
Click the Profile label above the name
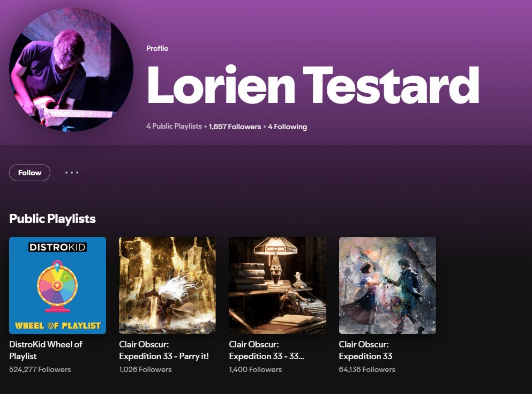coord(157,48)
